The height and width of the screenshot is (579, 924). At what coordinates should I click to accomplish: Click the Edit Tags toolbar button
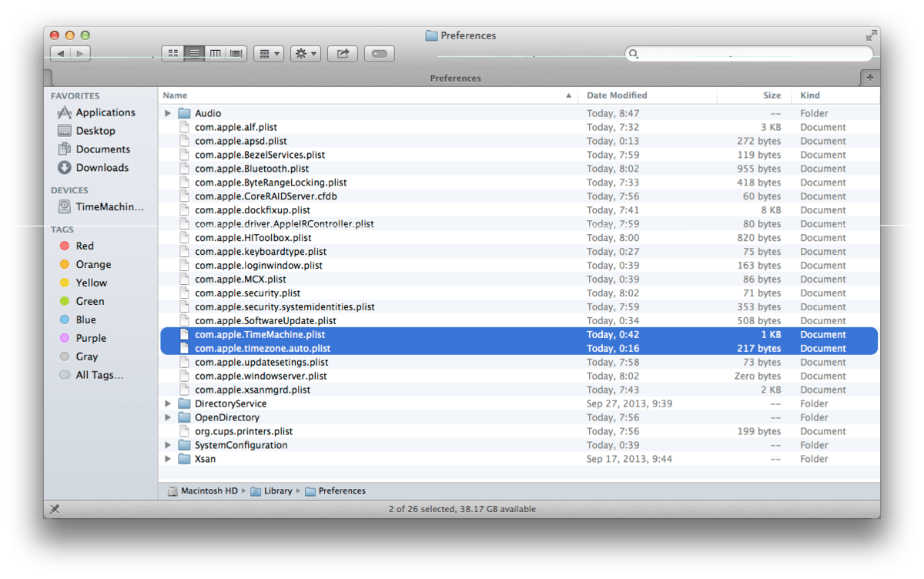379,54
